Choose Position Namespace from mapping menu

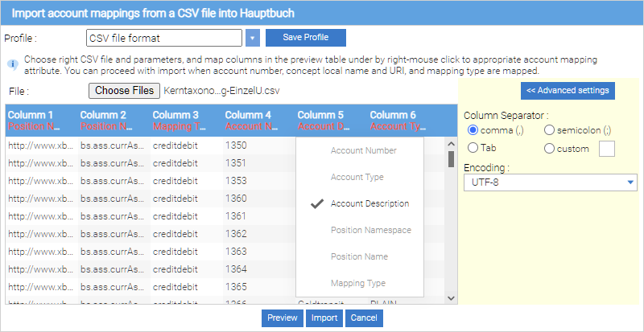[370, 230]
